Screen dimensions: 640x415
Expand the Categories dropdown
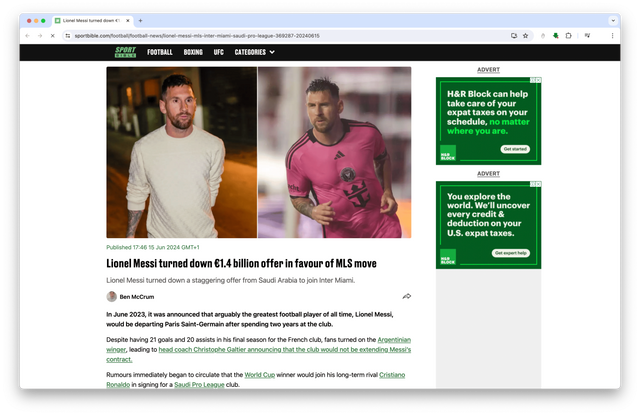point(254,52)
